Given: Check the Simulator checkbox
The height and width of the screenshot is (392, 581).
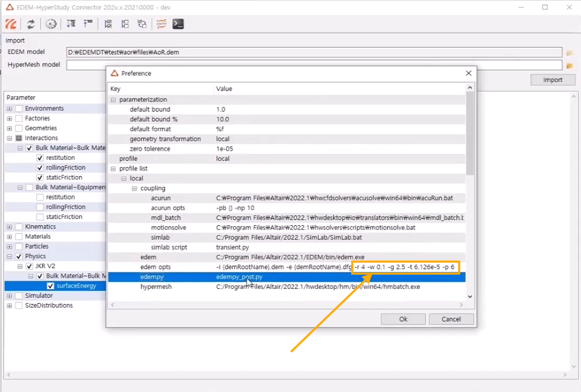Looking at the screenshot, I should (19, 296).
